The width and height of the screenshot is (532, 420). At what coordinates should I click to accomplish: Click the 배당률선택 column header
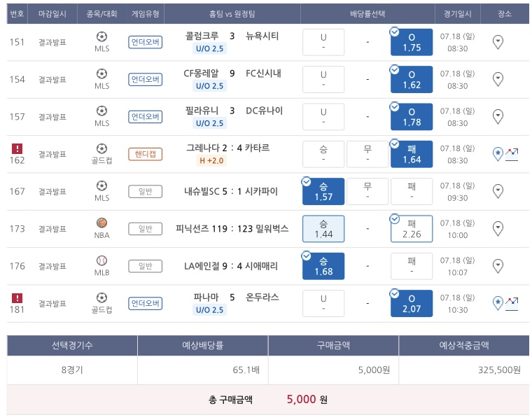pos(367,14)
